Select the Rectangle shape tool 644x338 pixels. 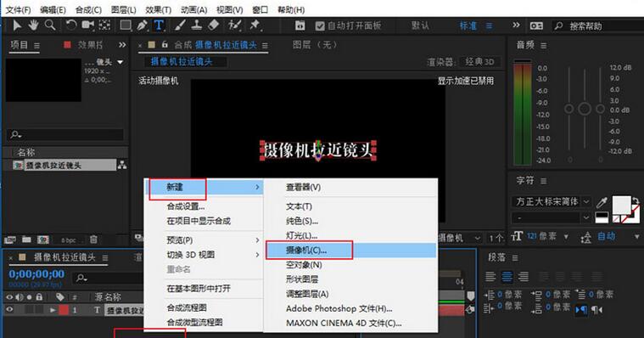pos(126,25)
